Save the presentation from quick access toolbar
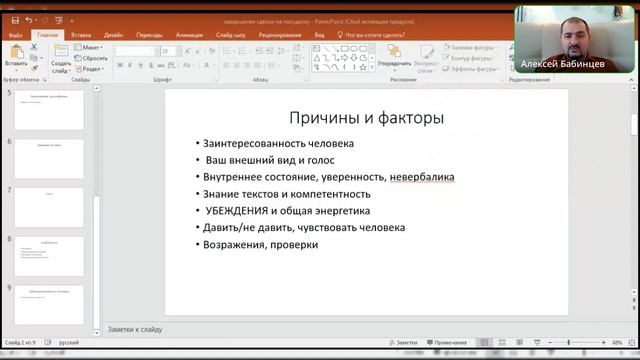The width and height of the screenshot is (640, 360). pyautogui.click(x=15, y=20)
